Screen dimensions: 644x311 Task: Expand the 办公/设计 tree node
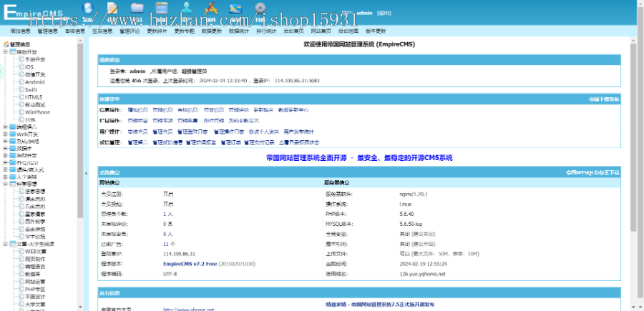click(x=5, y=162)
